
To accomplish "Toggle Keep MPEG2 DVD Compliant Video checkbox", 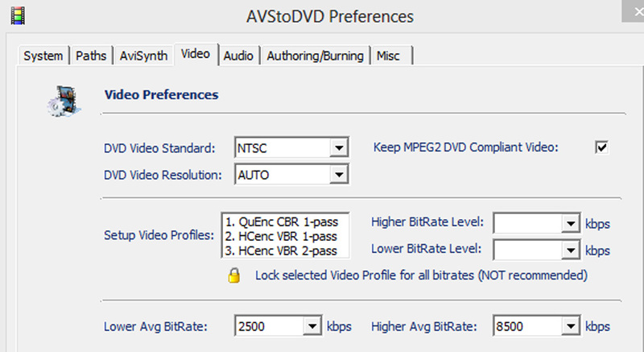I will (601, 147).
